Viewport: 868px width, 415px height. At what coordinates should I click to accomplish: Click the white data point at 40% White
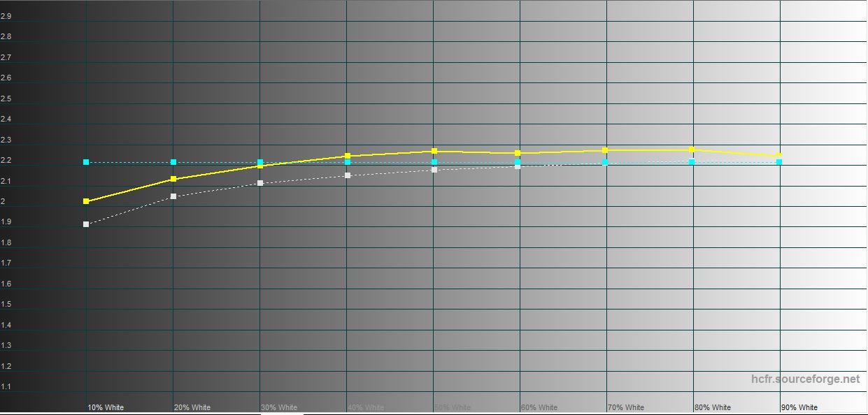(348, 175)
